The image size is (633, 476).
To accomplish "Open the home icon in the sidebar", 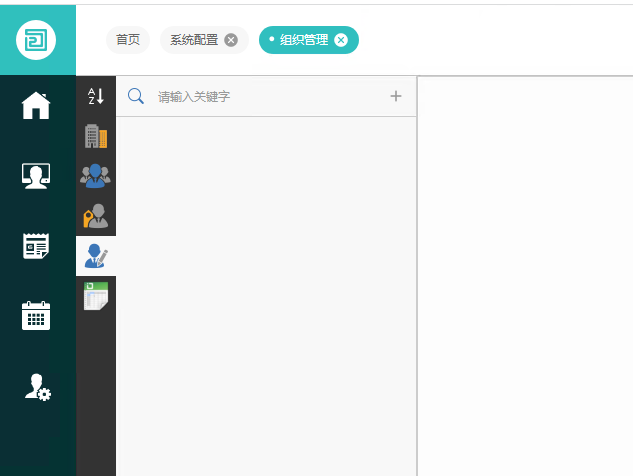I will 36,105.
